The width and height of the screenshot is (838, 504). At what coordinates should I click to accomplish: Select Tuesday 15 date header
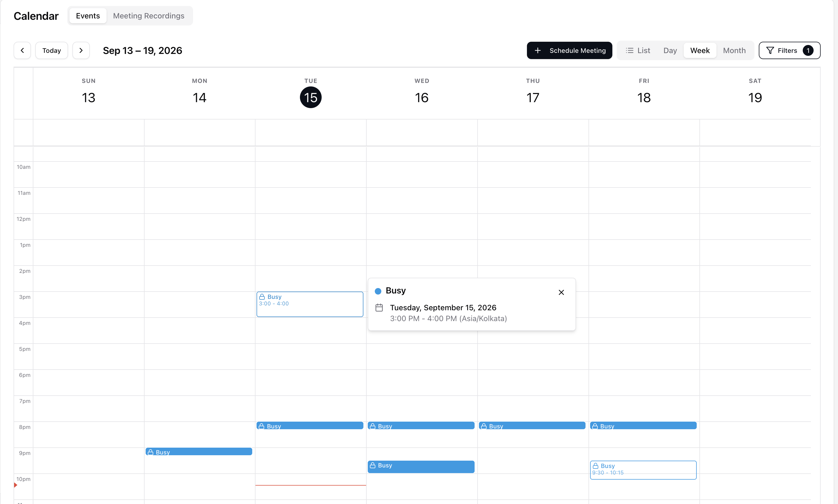311,97
